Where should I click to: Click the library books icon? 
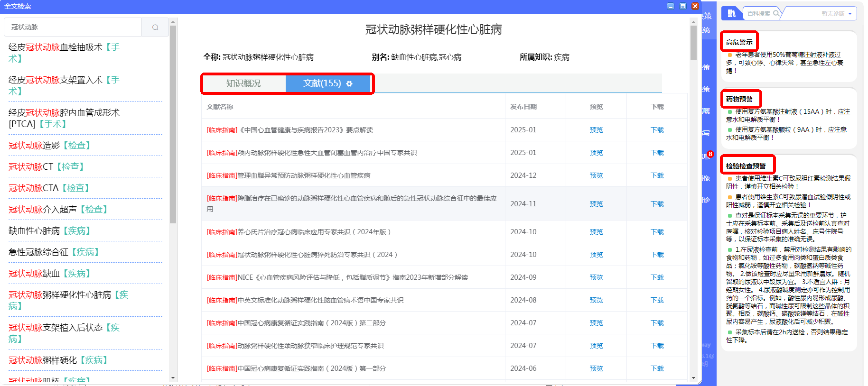coord(731,13)
